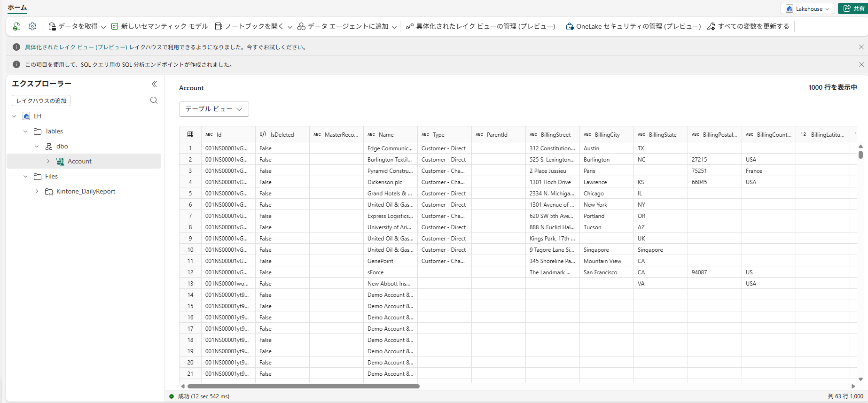This screenshot has height=403, width=868.
Task: Click the IsDeleted column header
Action: tap(282, 134)
